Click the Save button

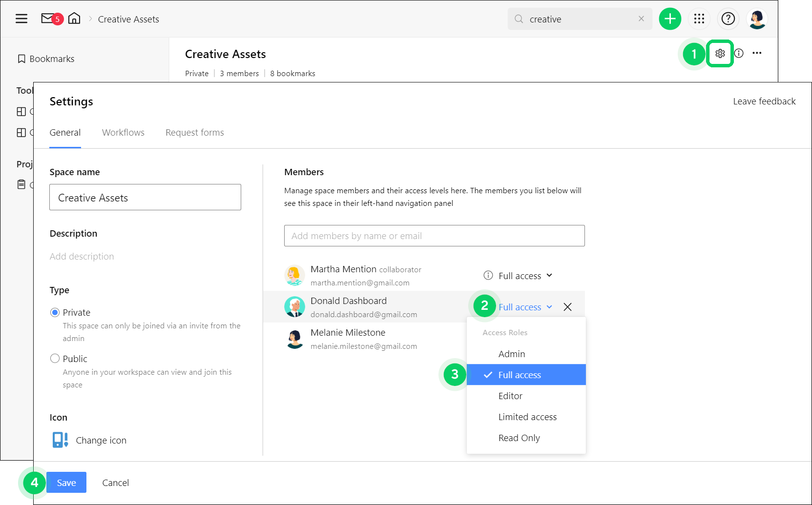click(66, 483)
